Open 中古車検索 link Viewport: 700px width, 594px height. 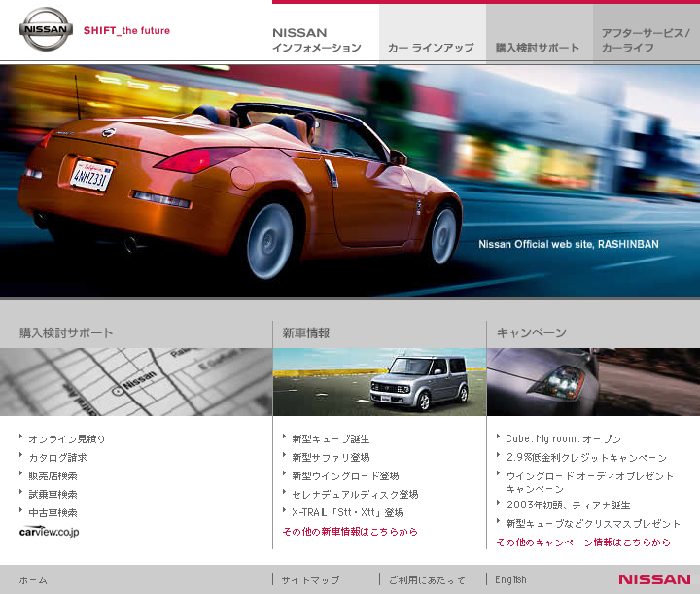(x=52, y=512)
